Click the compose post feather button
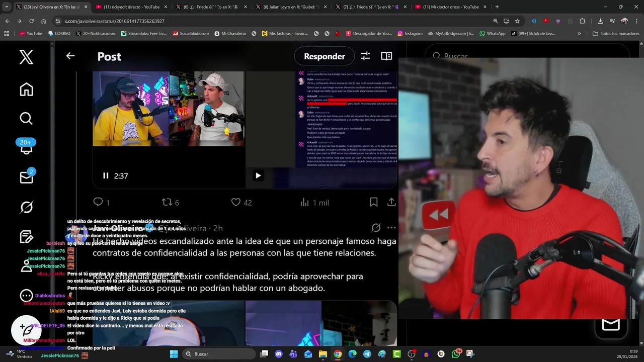This screenshot has width=644, height=362. coord(26,330)
